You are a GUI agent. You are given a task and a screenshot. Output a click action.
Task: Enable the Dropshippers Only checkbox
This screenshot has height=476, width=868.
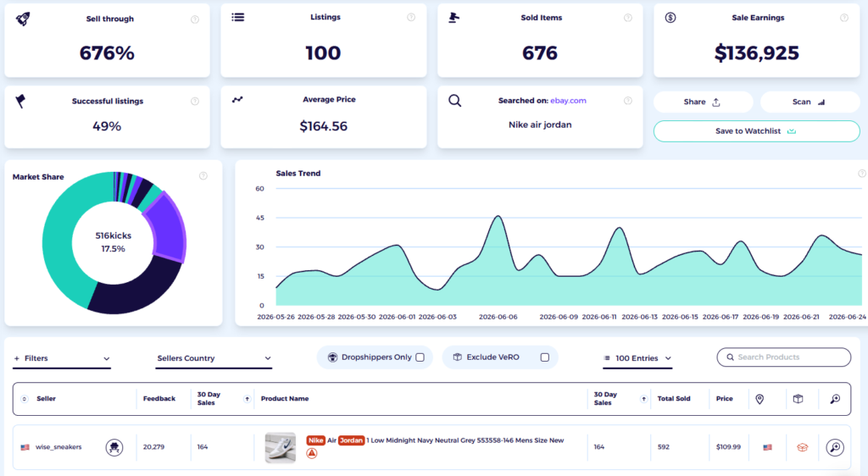(420, 357)
